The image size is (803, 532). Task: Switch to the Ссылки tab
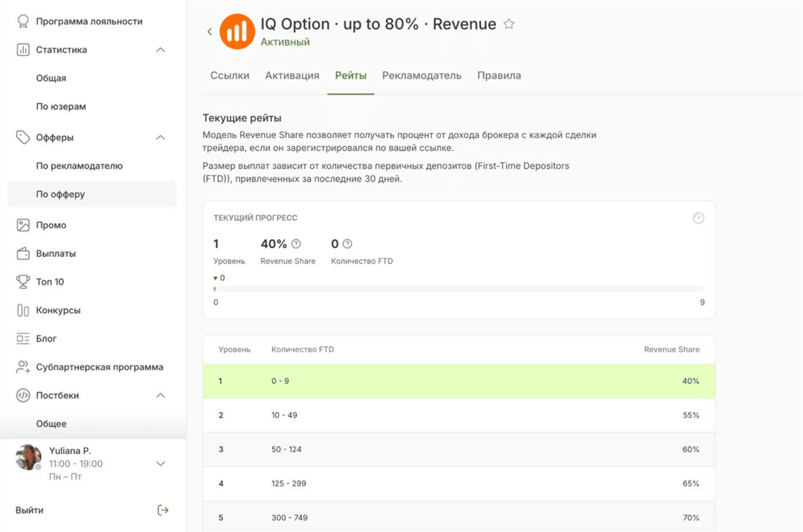[x=230, y=76]
